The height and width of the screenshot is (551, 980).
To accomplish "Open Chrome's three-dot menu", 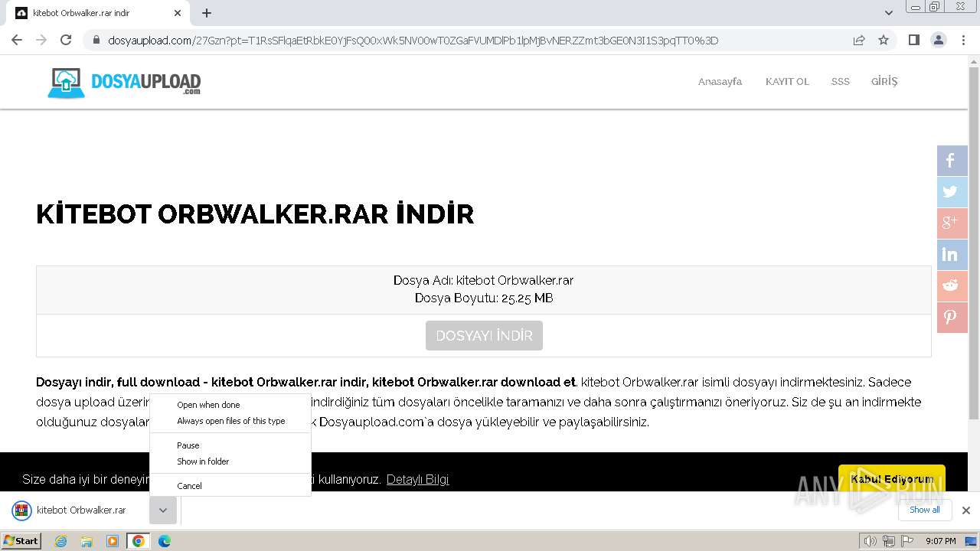I will [x=963, y=40].
